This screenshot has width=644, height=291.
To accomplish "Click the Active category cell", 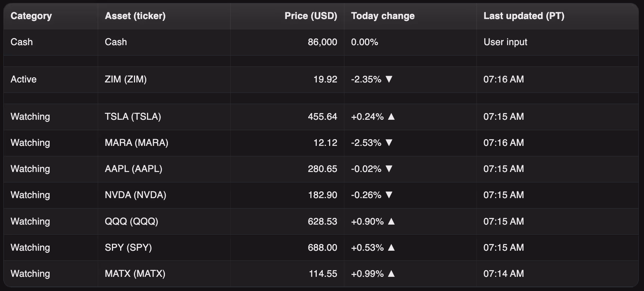I will coord(24,79).
